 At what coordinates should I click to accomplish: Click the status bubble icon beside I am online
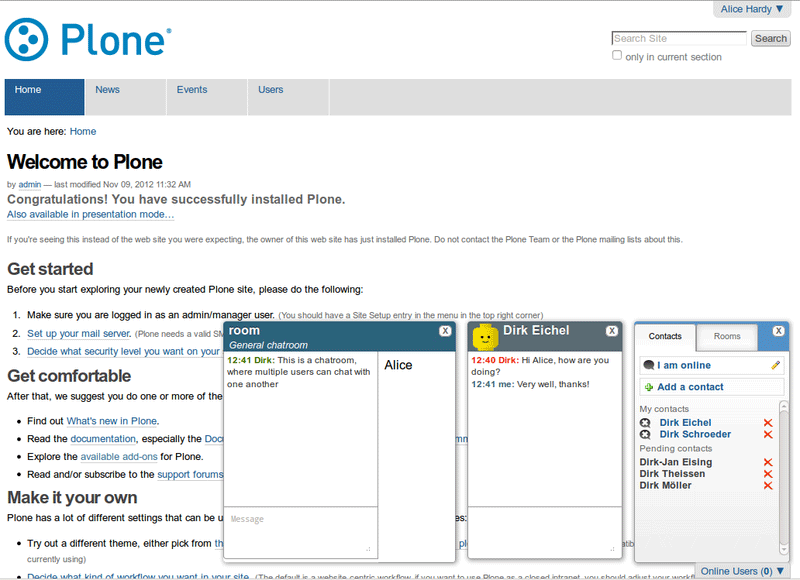(x=649, y=365)
